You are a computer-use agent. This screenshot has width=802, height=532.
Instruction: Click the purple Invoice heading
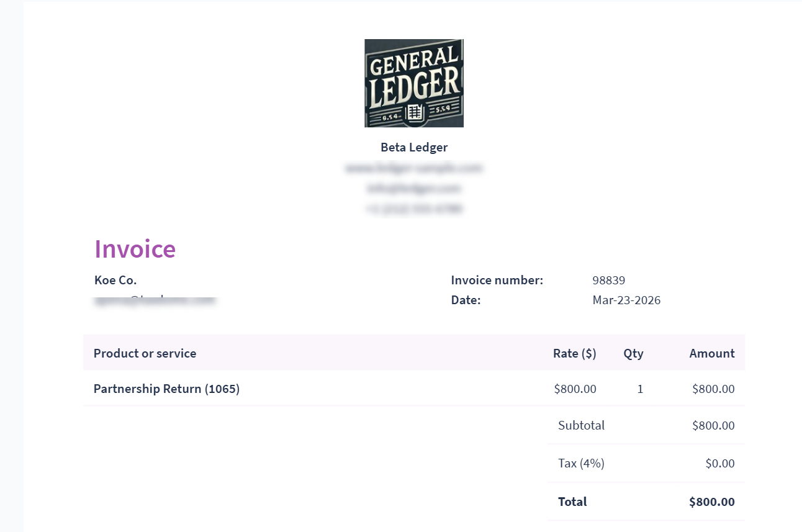pyautogui.click(x=135, y=249)
